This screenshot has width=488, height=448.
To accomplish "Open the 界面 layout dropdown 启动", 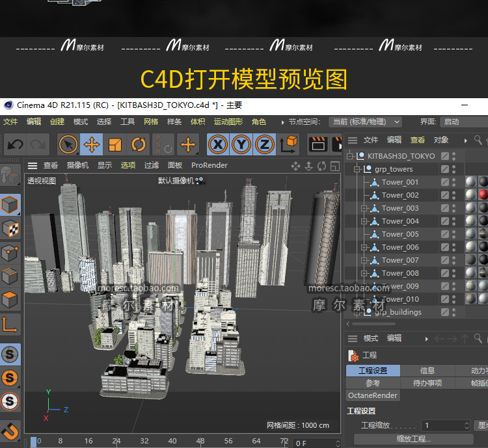I will point(464,122).
